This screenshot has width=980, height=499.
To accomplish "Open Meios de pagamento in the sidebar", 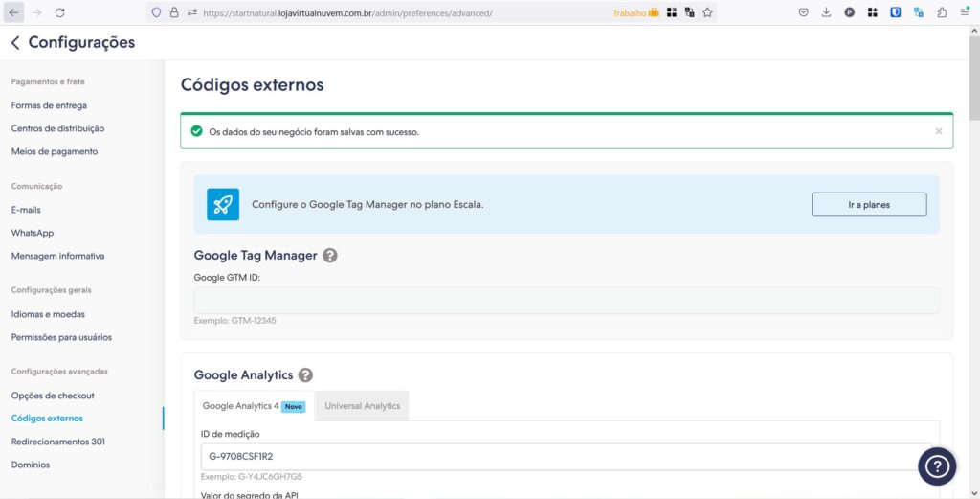I will click(x=55, y=152).
